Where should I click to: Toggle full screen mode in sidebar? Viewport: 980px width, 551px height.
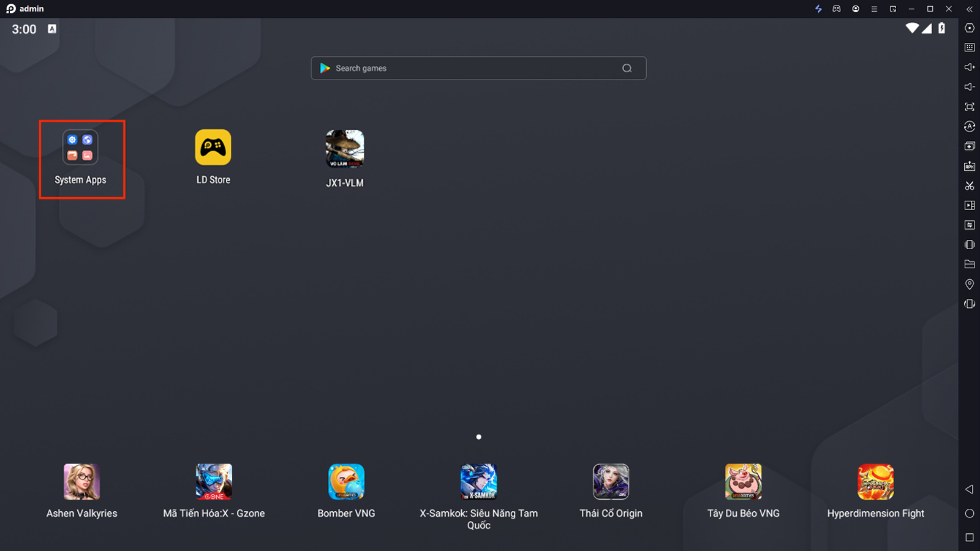(x=970, y=107)
